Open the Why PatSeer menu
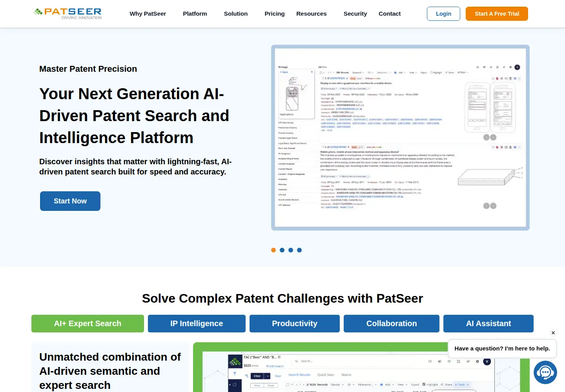 pos(148,14)
